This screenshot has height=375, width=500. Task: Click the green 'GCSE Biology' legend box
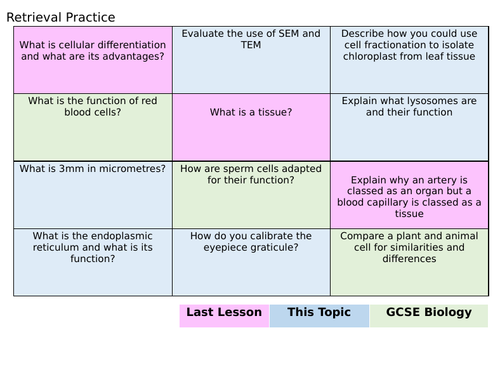pos(429,316)
